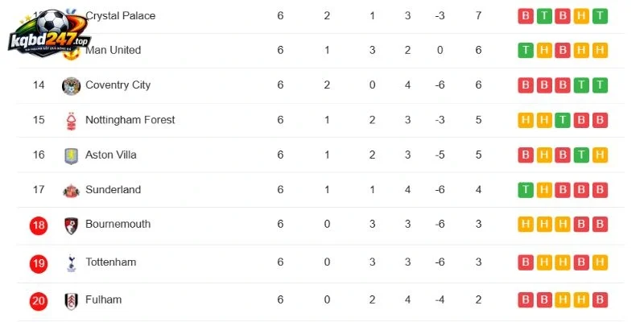Screen dimensions: 644x322
Task: Click the Bournemouth club crest
Action: point(71,225)
